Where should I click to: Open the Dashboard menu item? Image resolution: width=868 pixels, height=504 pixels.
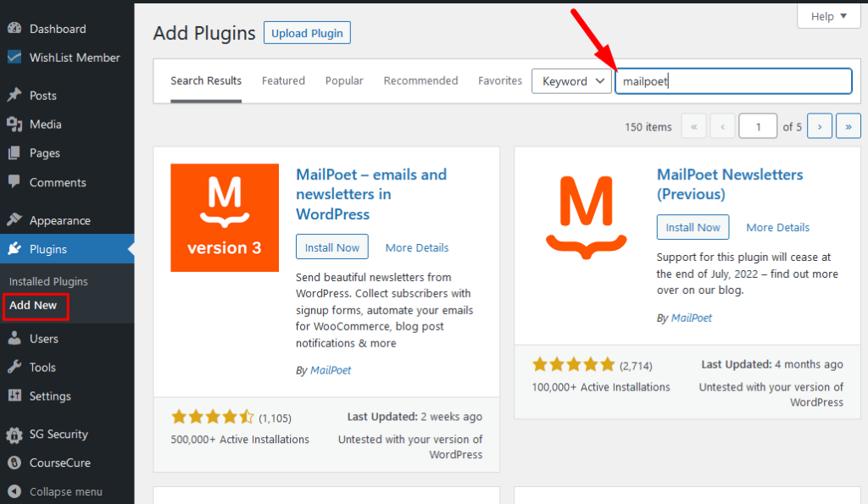point(58,29)
